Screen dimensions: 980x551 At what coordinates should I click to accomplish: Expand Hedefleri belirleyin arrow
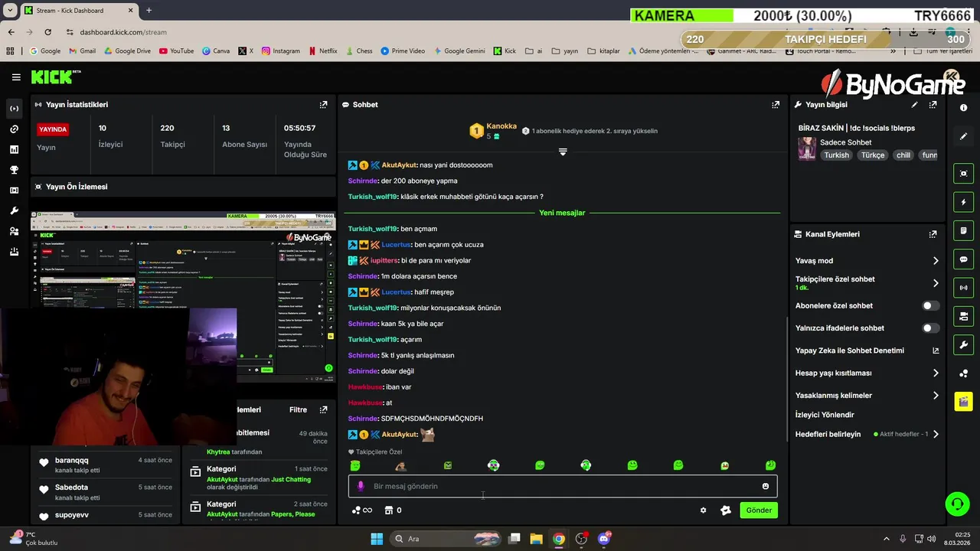pos(935,434)
